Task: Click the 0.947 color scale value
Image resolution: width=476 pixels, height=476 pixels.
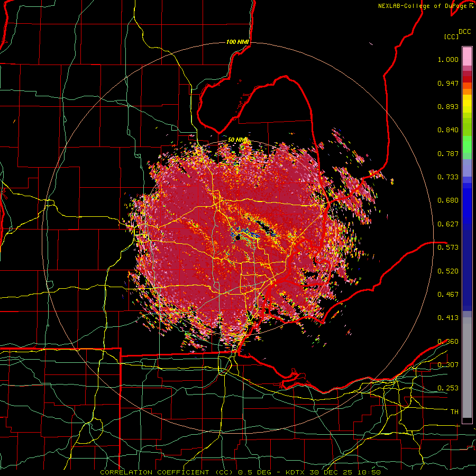Action: [448, 83]
